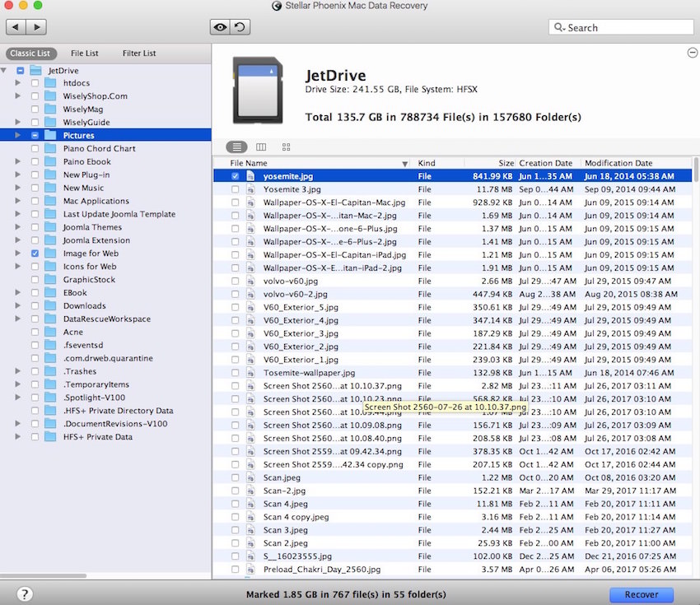Click file icon of Scan-2.jpg

pos(250,491)
